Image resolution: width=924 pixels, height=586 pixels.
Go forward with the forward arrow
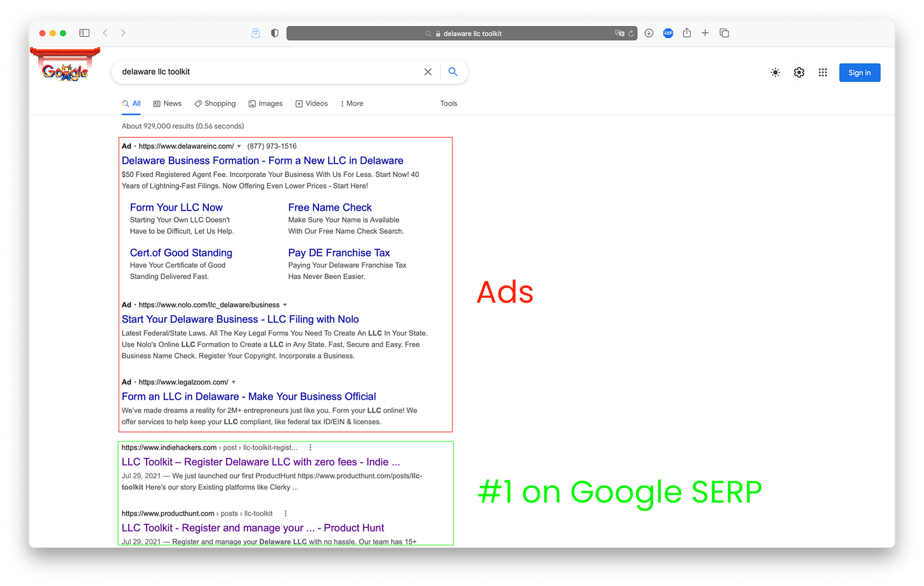pyautogui.click(x=123, y=33)
